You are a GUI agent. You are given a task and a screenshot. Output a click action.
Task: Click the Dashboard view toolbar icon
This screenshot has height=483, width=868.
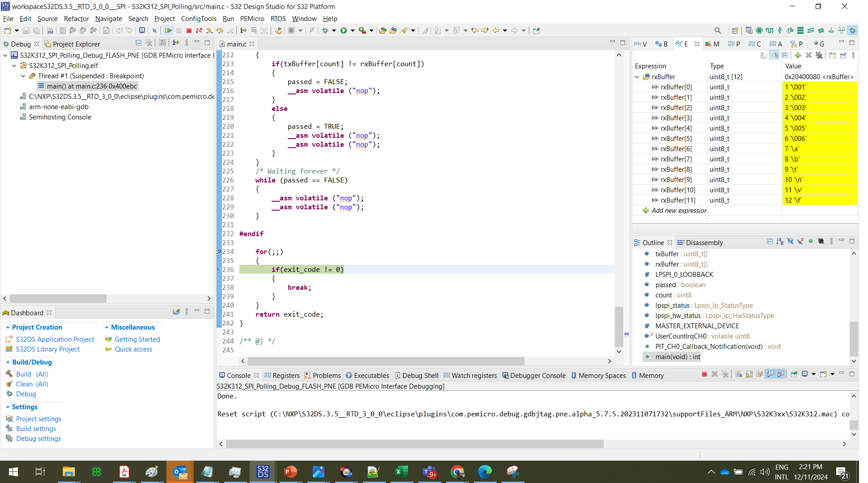click(176, 312)
